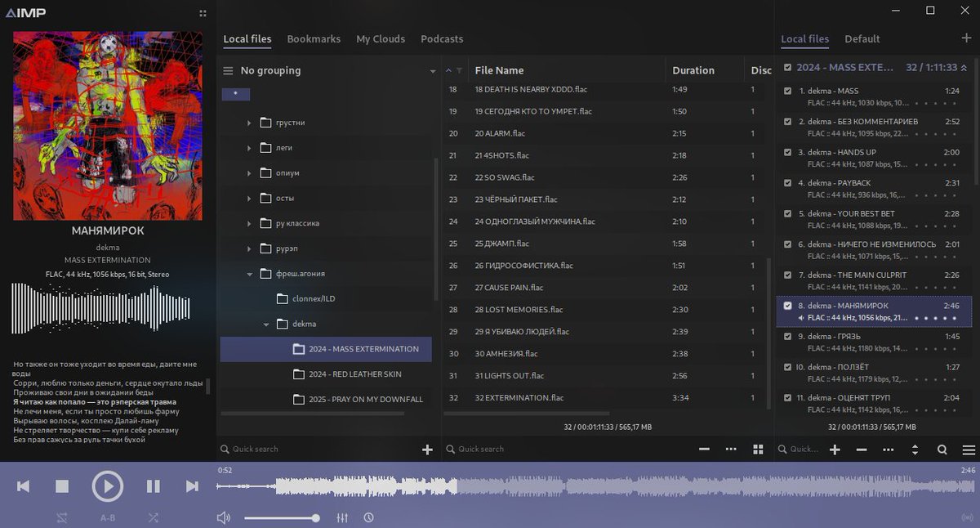Select Local files tab in library
The height and width of the screenshot is (528, 980).
coord(247,38)
